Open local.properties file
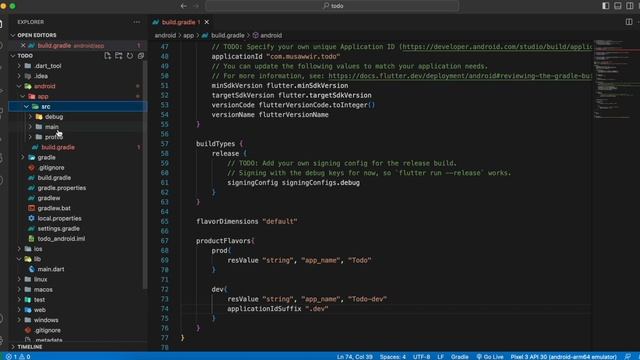Image resolution: width=640 pixels, height=360 pixels. (59, 218)
